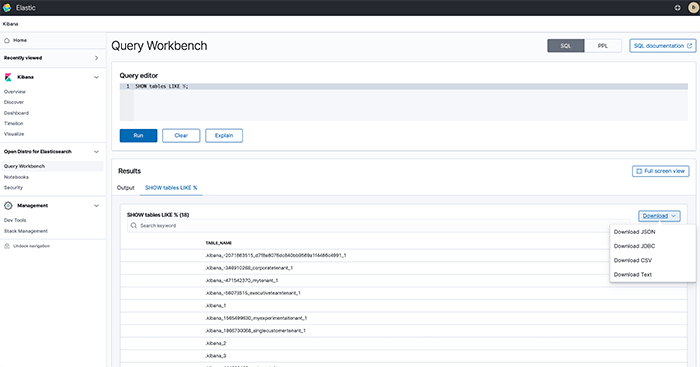
Task: Open Notebooks in sidebar
Action: click(16, 177)
